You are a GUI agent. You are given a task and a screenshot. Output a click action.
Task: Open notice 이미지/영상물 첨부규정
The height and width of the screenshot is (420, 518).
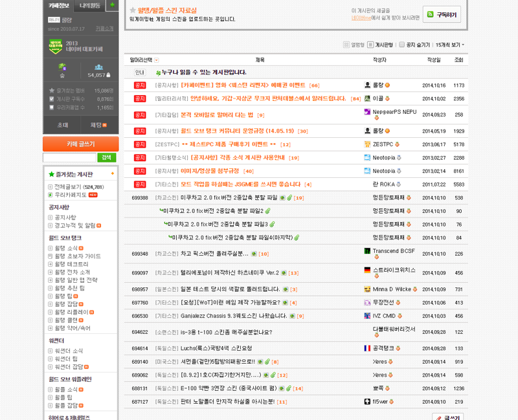pyautogui.click(x=210, y=171)
